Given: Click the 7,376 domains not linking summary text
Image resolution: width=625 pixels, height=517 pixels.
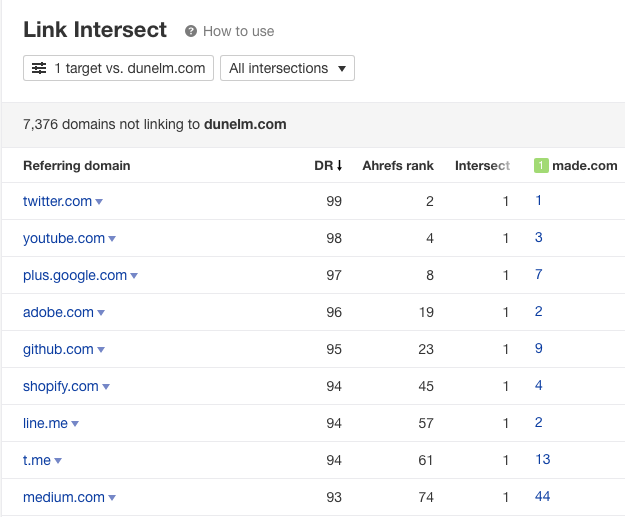Looking at the screenshot, I should pos(155,124).
